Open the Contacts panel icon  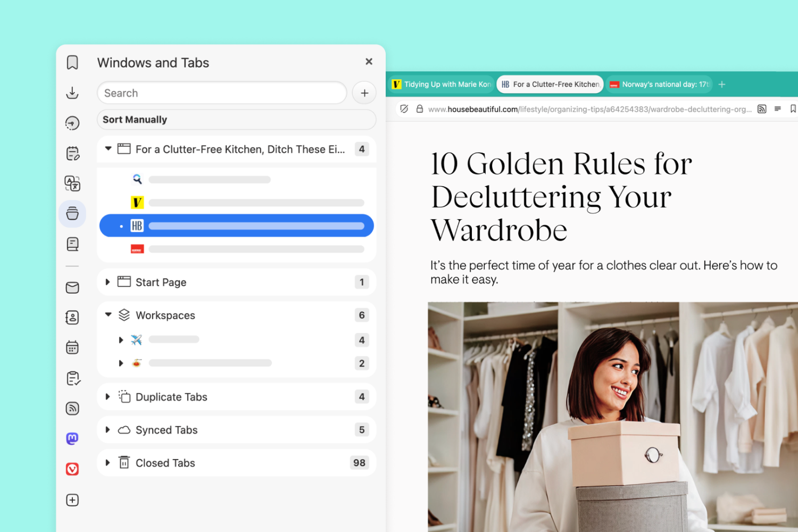pyautogui.click(x=72, y=318)
